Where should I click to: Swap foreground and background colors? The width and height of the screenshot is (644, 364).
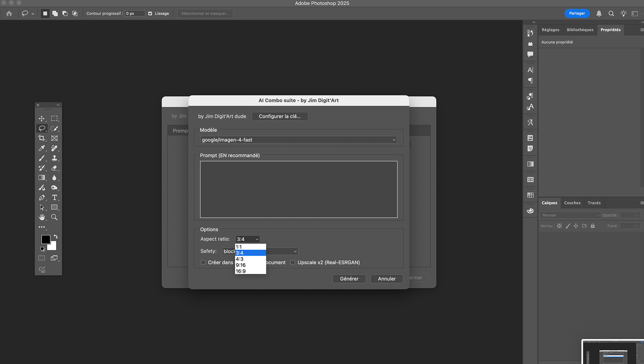click(x=56, y=237)
